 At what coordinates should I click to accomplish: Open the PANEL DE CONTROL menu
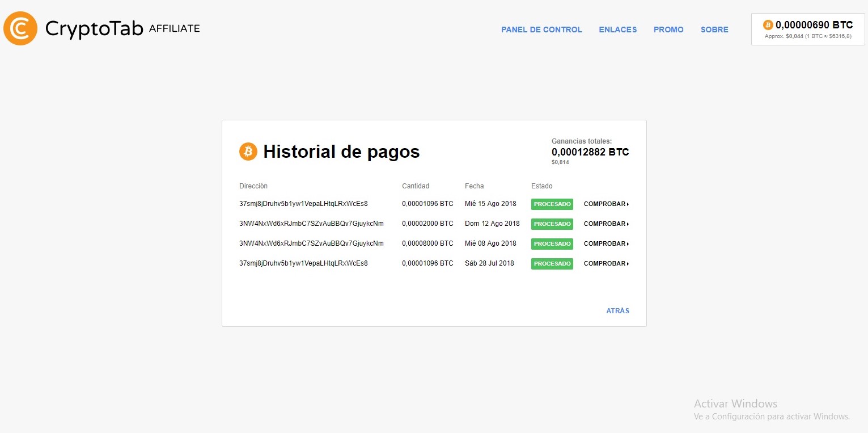pos(541,30)
